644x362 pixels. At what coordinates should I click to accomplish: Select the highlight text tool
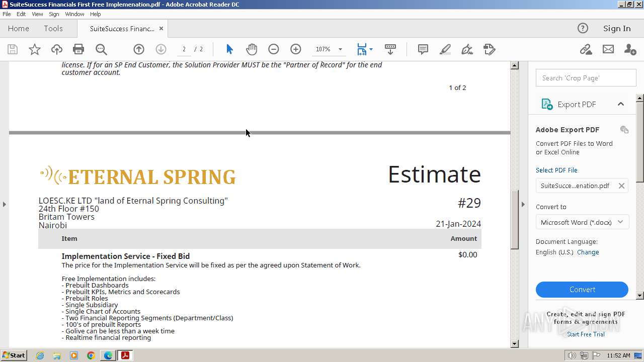click(x=445, y=49)
